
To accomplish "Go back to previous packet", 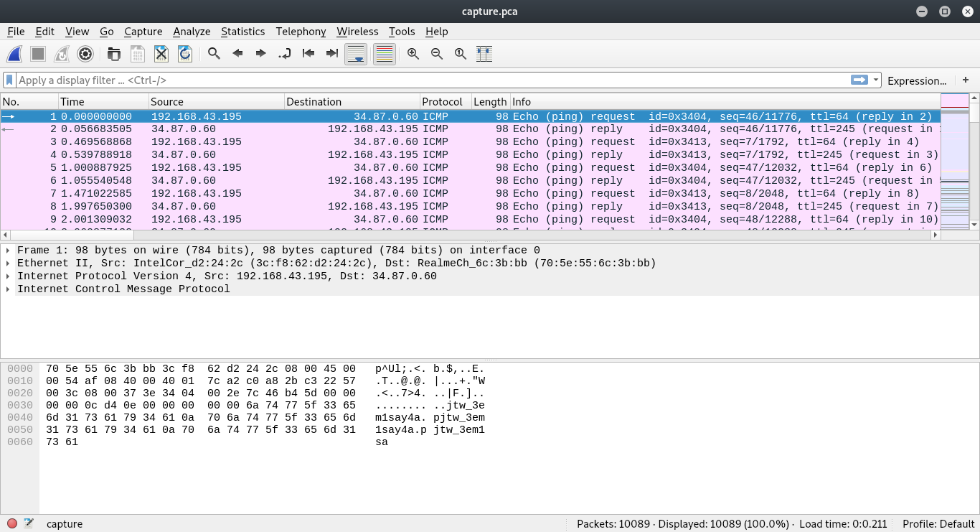I will tap(237, 54).
